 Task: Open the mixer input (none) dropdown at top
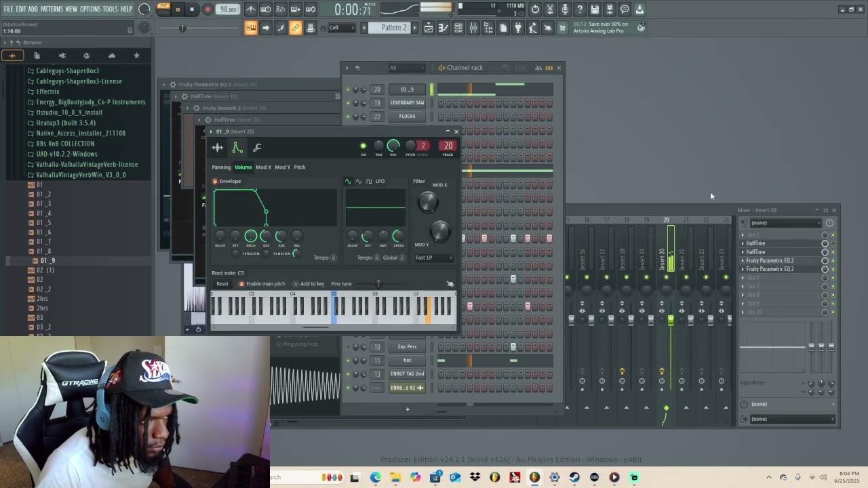(x=787, y=223)
